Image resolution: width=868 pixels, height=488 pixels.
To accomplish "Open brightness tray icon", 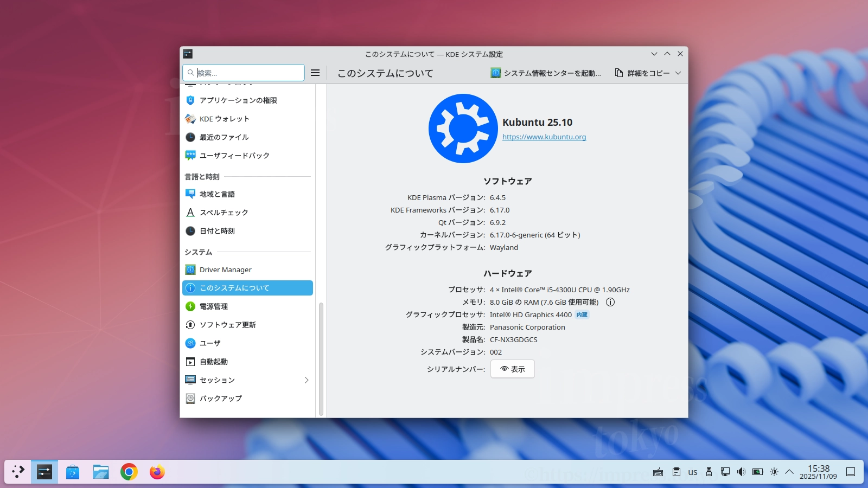I will coord(774,472).
